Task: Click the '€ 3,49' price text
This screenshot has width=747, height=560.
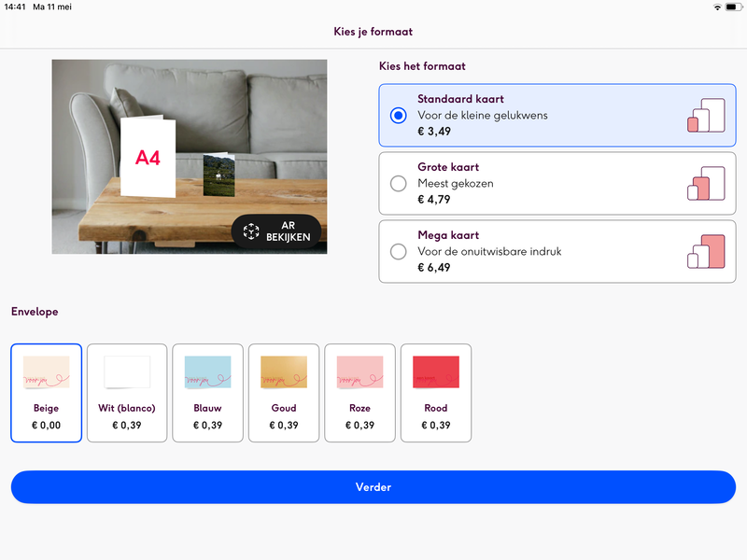Action: coord(434,132)
